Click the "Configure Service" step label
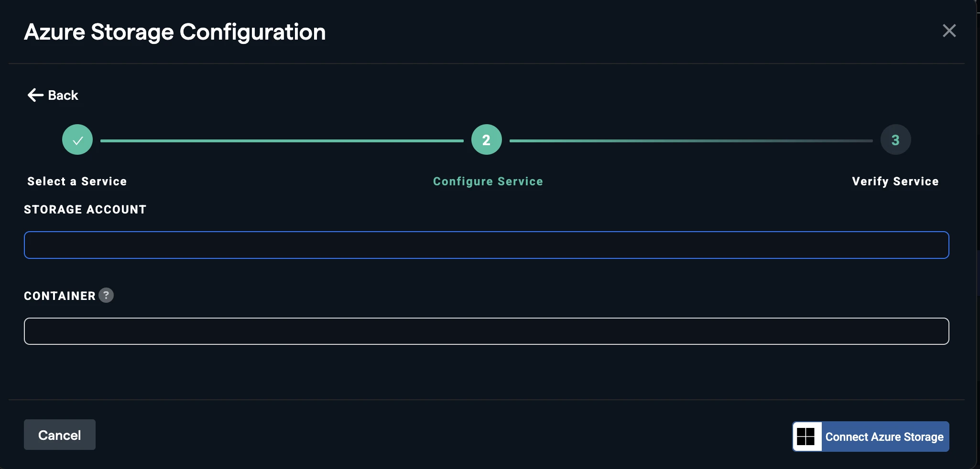This screenshot has width=980, height=469. tap(488, 181)
